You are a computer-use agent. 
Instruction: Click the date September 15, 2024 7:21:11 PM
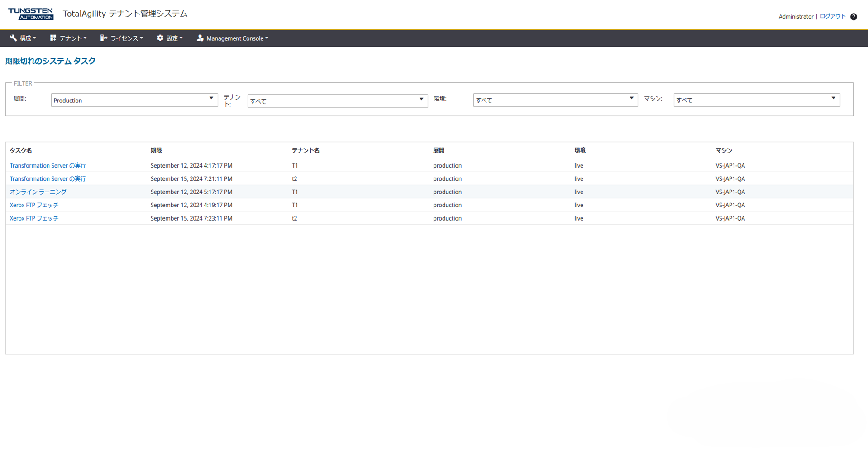click(191, 178)
